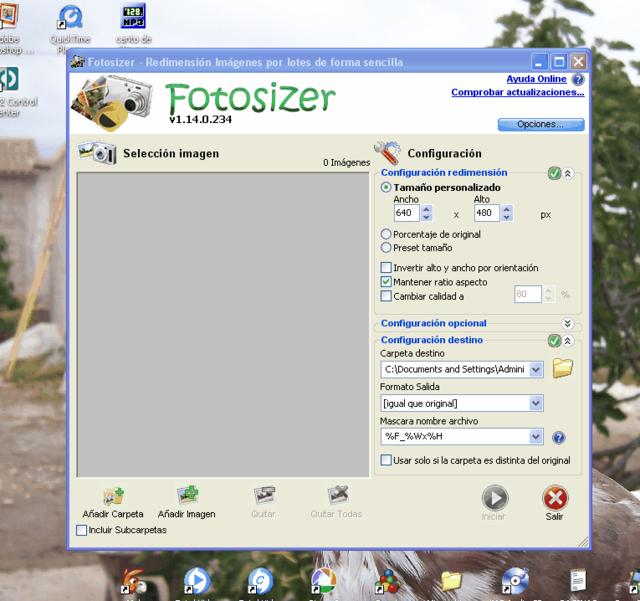Viewport: 640px width, 601px height.
Task: Enable Cambiar calidad a checkbox
Action: (x=386, y=296)
